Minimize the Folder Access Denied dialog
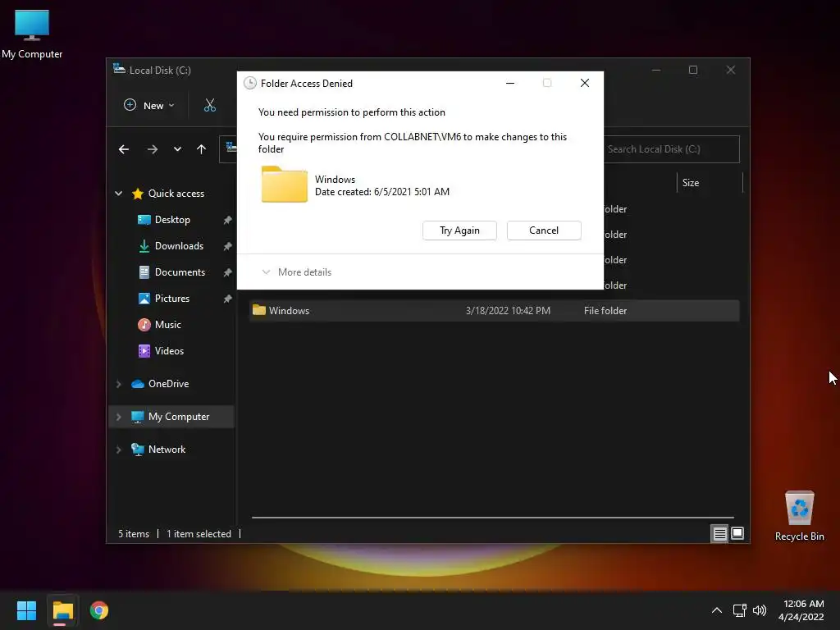Image resolution: width=840 pixels, height=630 pixels. click(x=510, y=83)
